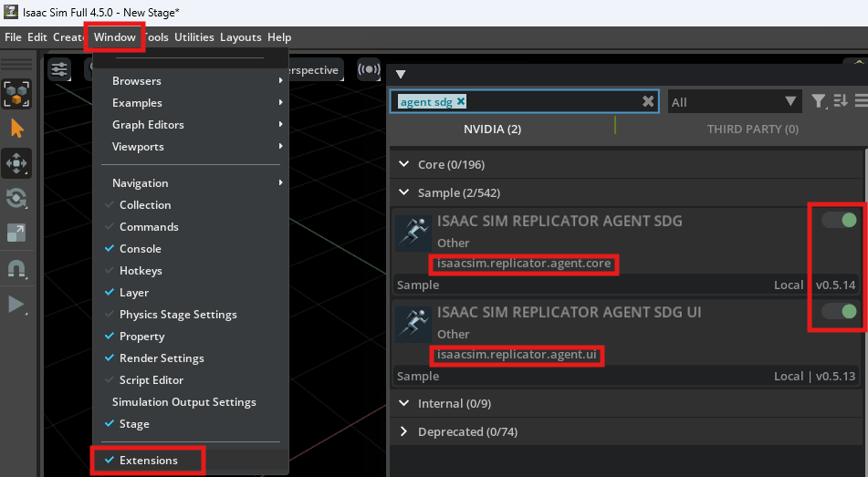Expand the Viewports submenu
This screenshot has height=477, width=868.
pyautogui.click(x=191, y=147)
